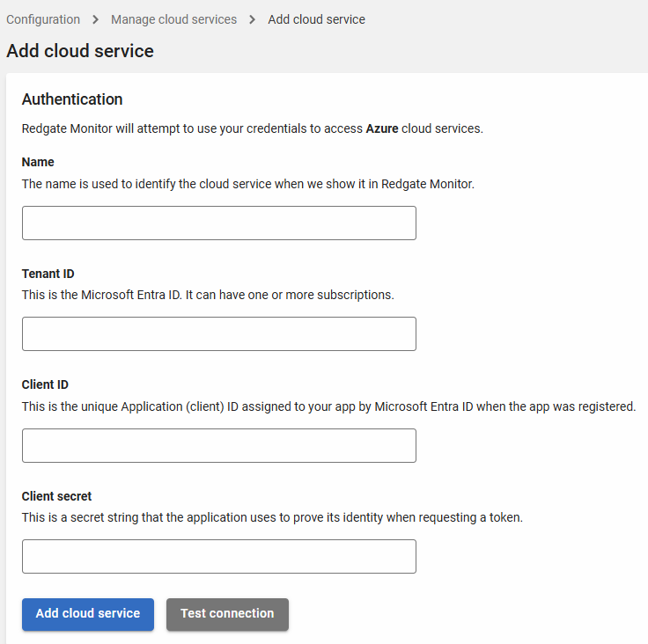The height and width of the screenshot is (644, 648).
Task: Go to the Configuration breadcrumb
Action: (x=43, y=19)
